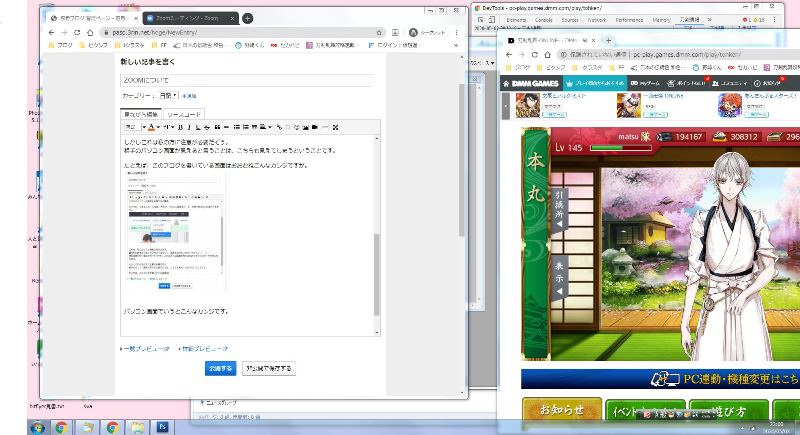The image size is (800, 435).
Task: Switch to the source code editor tab
Action: 184,114
